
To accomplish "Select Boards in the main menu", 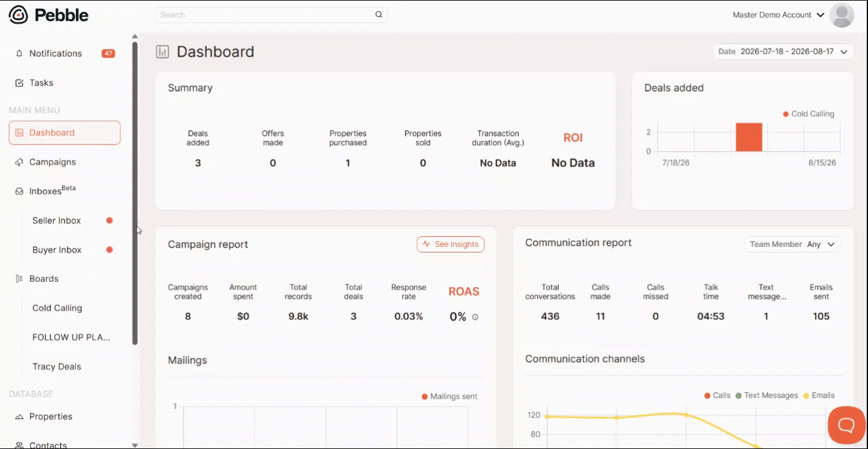I will 44,279.
